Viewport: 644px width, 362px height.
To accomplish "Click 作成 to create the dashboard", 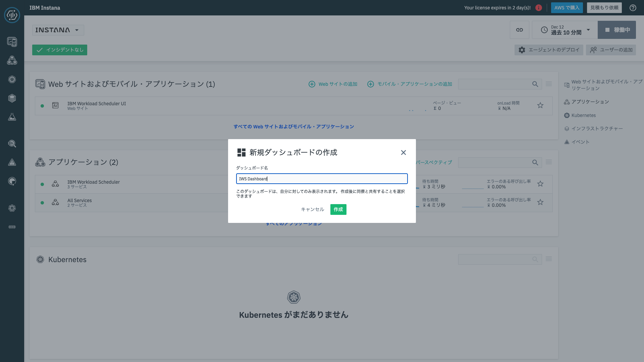I will tap(338, 209).
